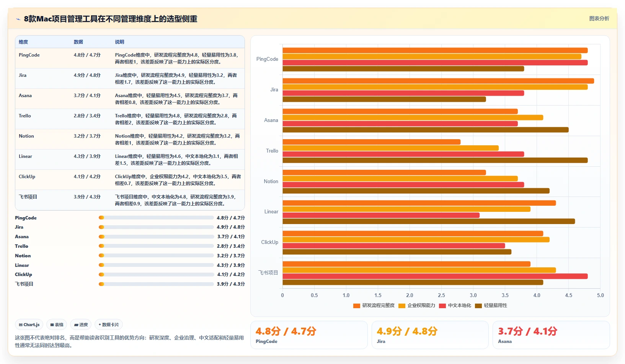Image resolution: width=625 pixels, height=364 pixels.
Task: Toggle the 研发流程完整度 legend swatch
Action: tap(357, 305)
